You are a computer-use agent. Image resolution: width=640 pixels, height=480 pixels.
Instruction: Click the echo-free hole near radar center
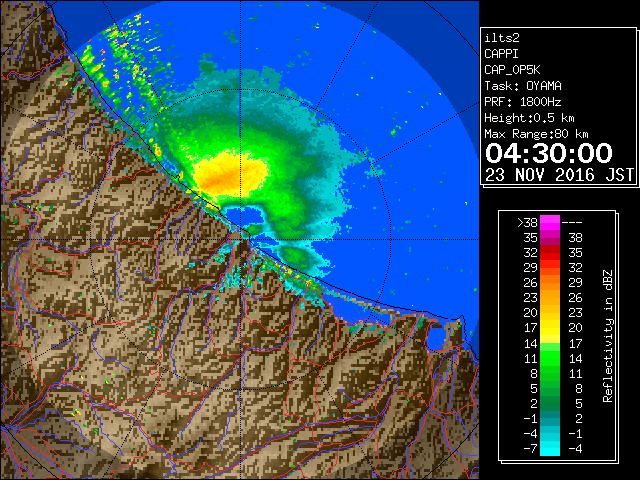click(244, 215)
